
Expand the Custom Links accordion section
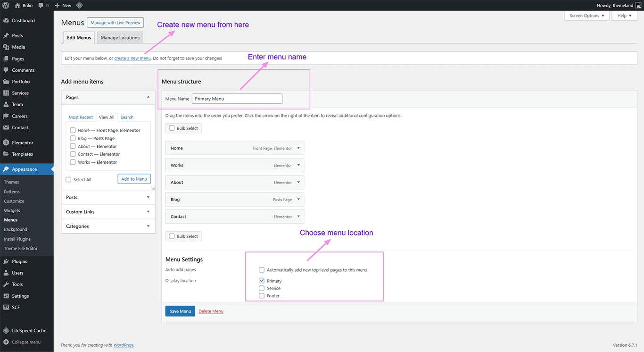click(108, 212)
